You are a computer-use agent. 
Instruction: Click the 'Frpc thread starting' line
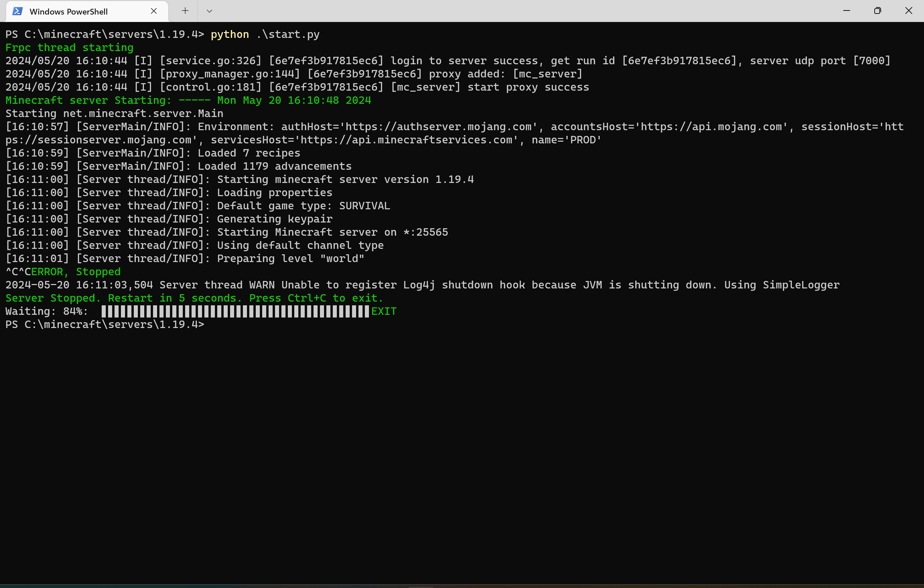click(x=70, y=48)
